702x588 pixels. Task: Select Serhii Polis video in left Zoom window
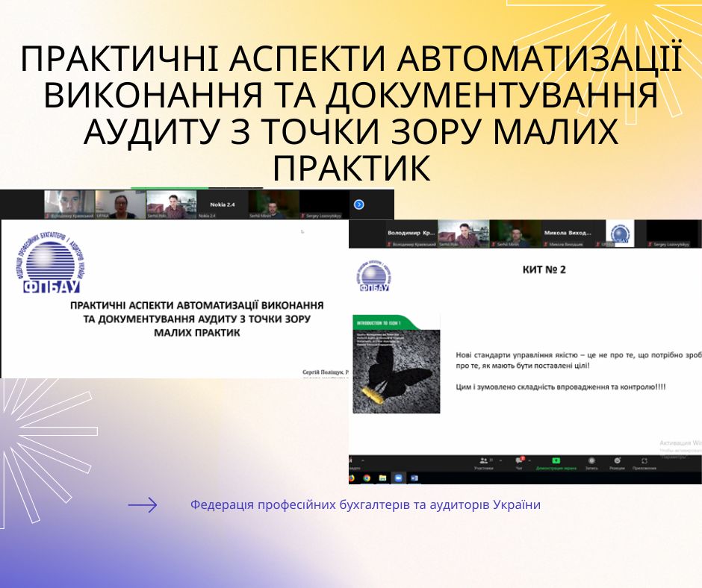point(172,204)
